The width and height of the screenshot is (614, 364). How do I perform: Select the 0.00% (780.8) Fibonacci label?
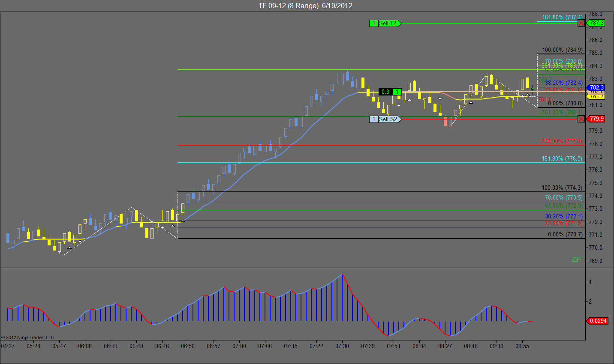pyautogui.click(x=565, y=103)
